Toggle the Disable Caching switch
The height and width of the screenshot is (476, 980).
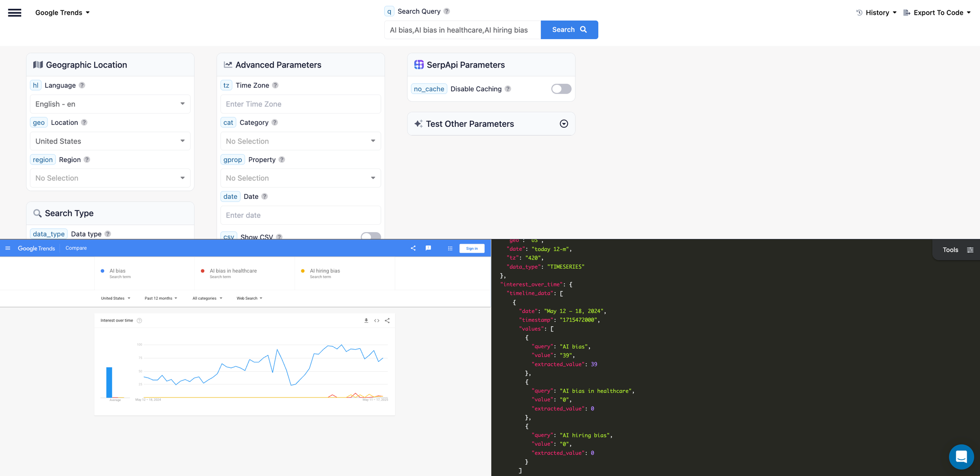point(562,89)
